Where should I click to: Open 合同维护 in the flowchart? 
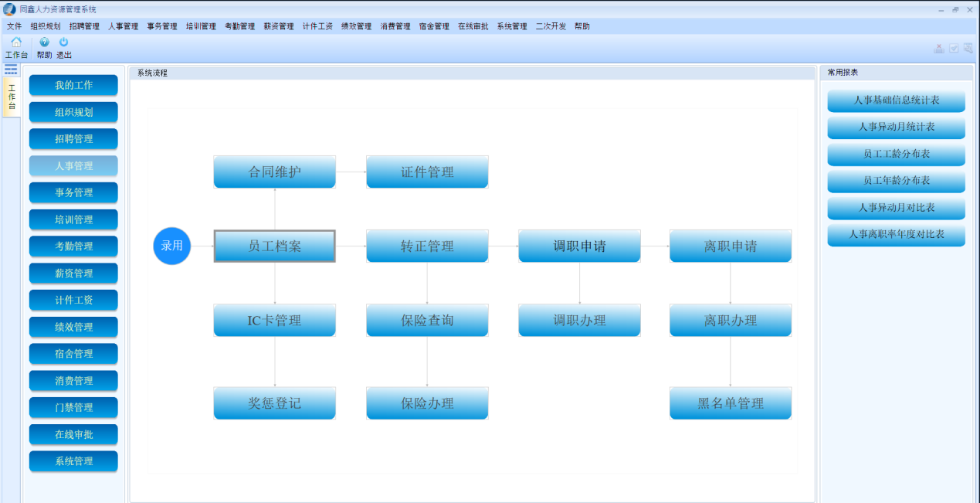coord(274,172)
